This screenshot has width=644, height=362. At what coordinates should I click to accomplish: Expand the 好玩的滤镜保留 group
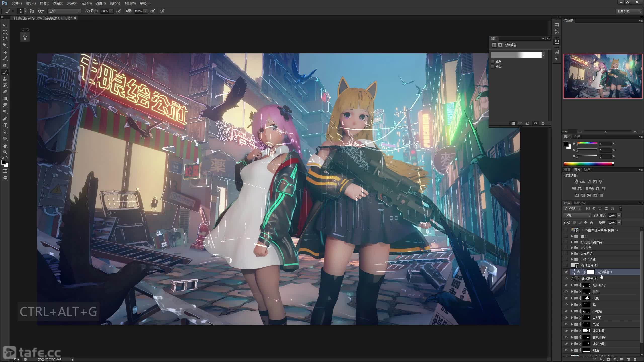click(x=572, y=242)
